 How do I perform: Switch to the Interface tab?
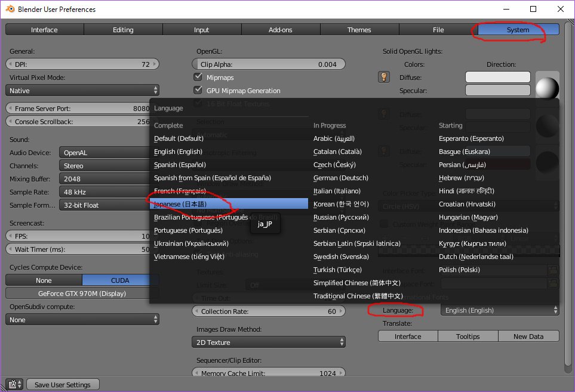[44, 30]
